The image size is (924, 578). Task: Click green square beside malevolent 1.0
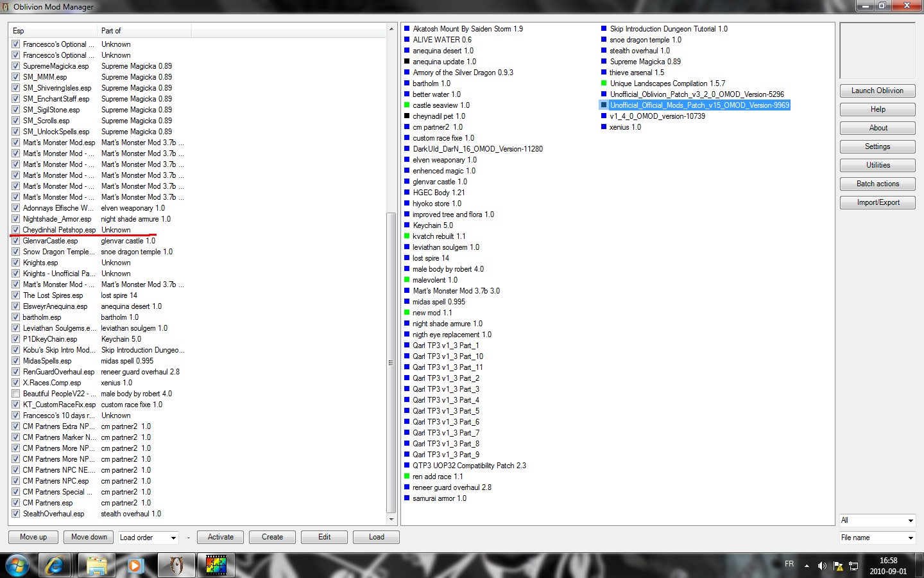click(407, 280)
